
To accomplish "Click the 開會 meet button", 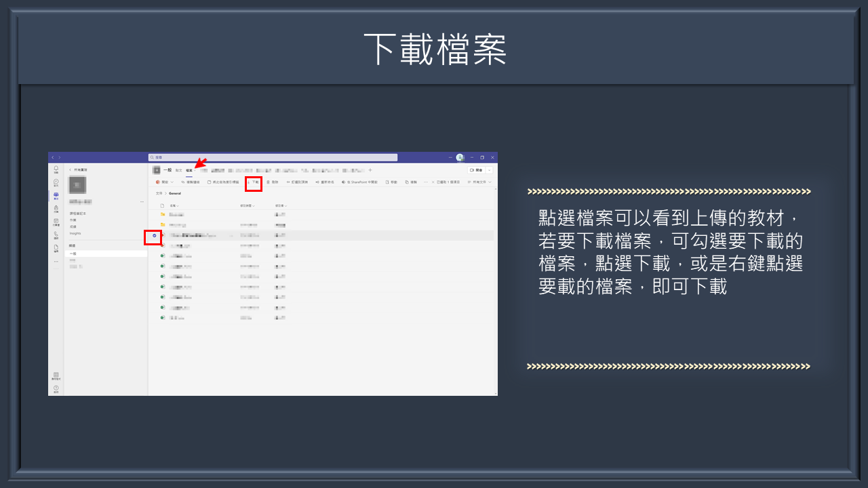I will pos(475,170).
